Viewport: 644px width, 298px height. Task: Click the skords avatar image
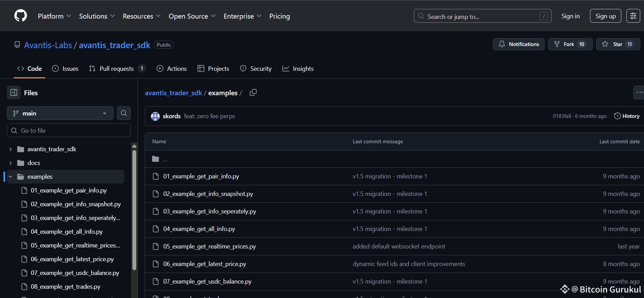coord(155,116)
